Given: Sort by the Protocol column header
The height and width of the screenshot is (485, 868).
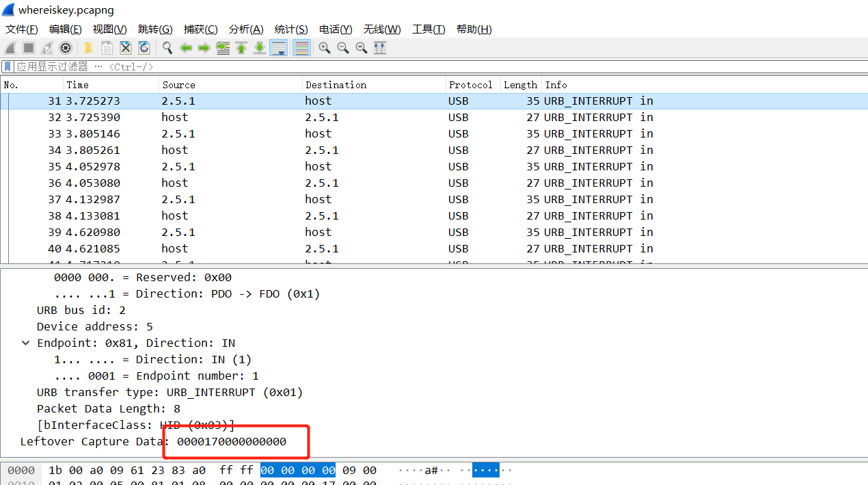Looking at the screenshot, I should pos(473,85).
